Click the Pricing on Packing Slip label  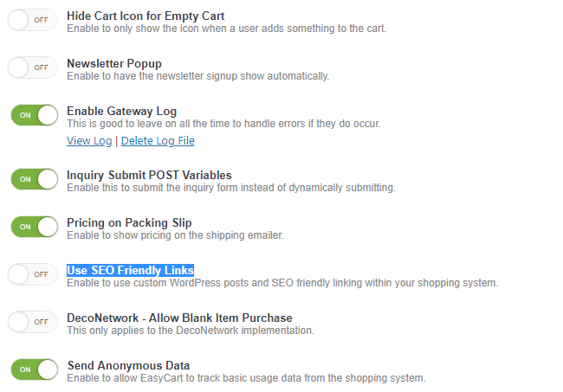(129, 222)
